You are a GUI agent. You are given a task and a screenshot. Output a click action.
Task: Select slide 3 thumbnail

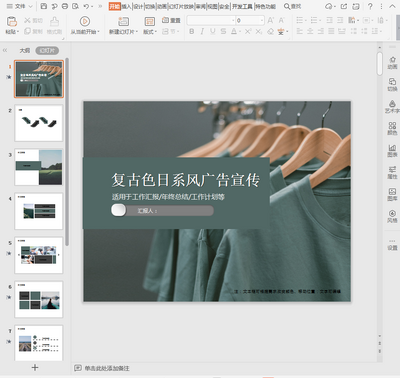[x=39, y=167]
